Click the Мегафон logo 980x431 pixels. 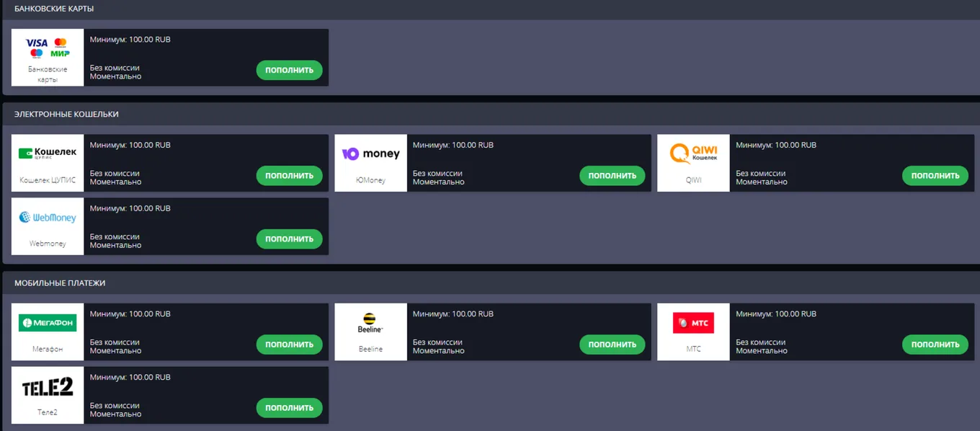tap(48, 323)
